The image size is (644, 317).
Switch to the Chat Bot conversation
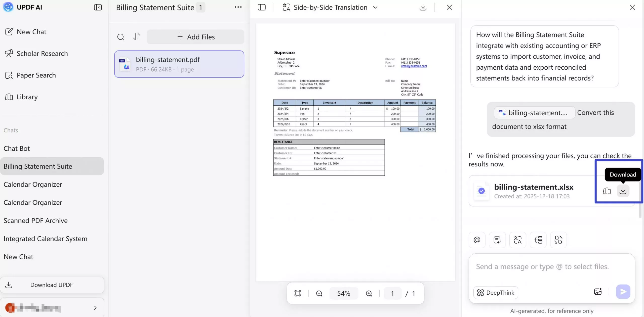(17, 148)
